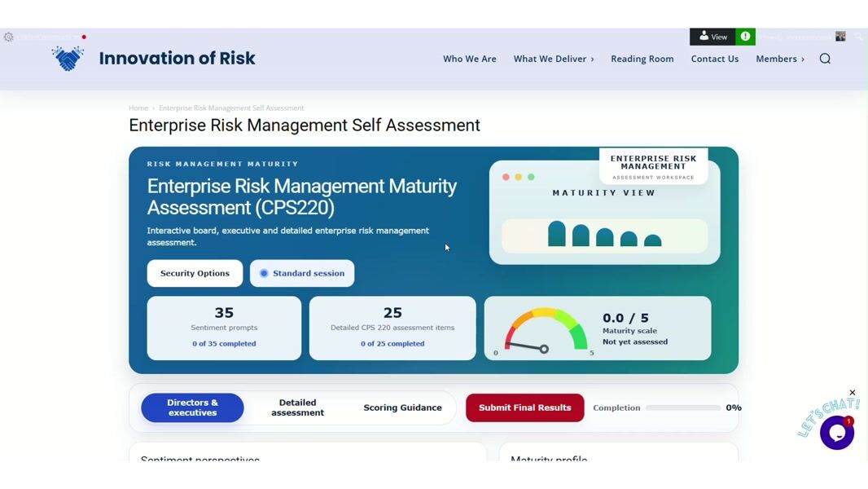Click the Innovation of Risk site title
868x489 pixels.
click(178, 58)
